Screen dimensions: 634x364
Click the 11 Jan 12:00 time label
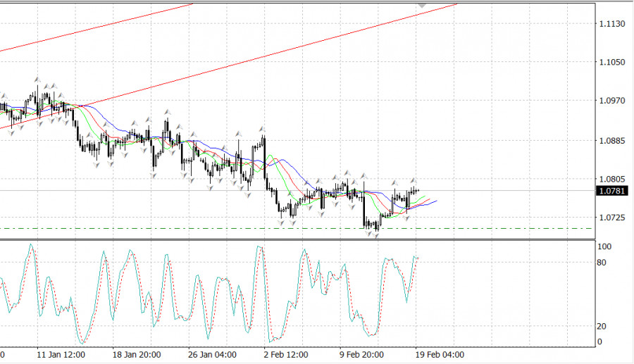coord(61,355)
